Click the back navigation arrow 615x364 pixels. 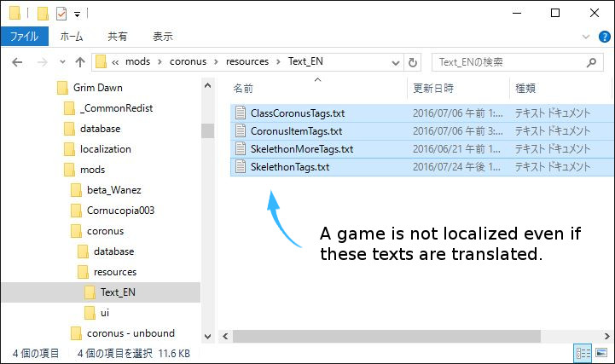[17, 62]
